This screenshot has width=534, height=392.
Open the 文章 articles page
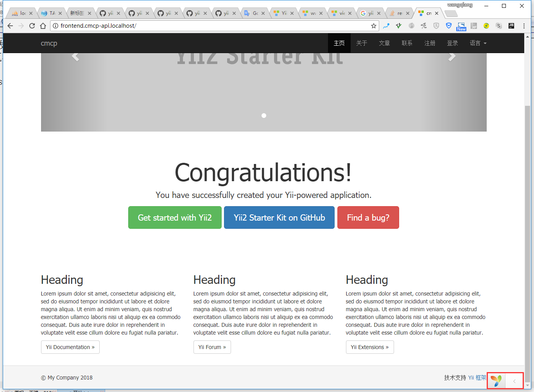(384, 43)
